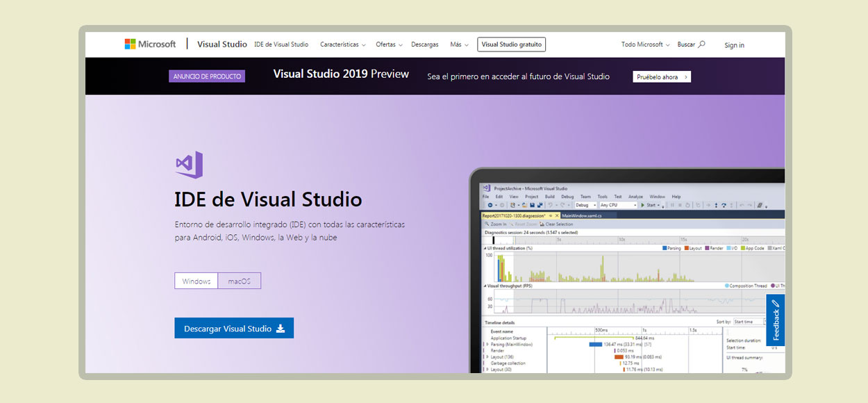Expand the Layout (136) event row
868x403 pixels.
pos(487,357)
